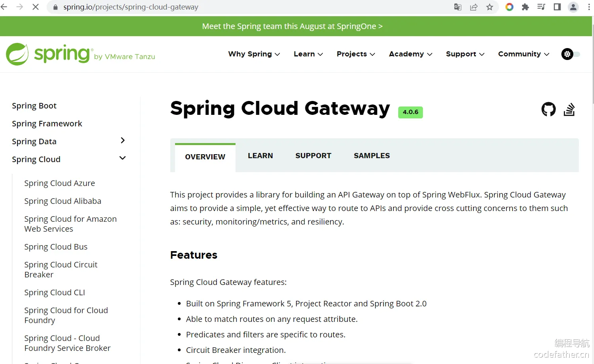Open Spring Cloud Circuit Breaker

(61, 269)
